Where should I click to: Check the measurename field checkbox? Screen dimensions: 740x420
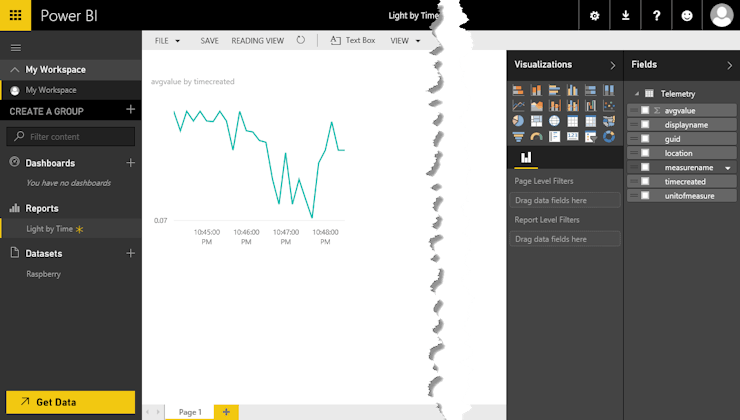(x=645, y=167)
